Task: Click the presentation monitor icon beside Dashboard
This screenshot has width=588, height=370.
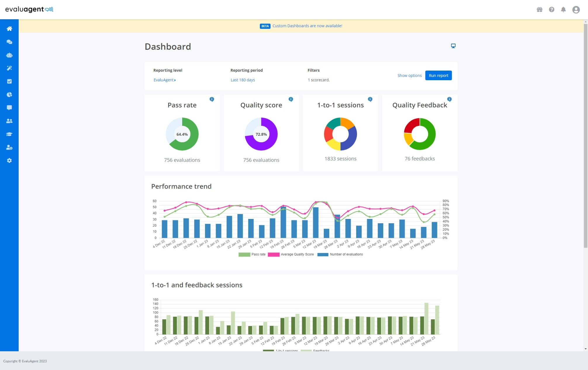Action: [453, 46]
